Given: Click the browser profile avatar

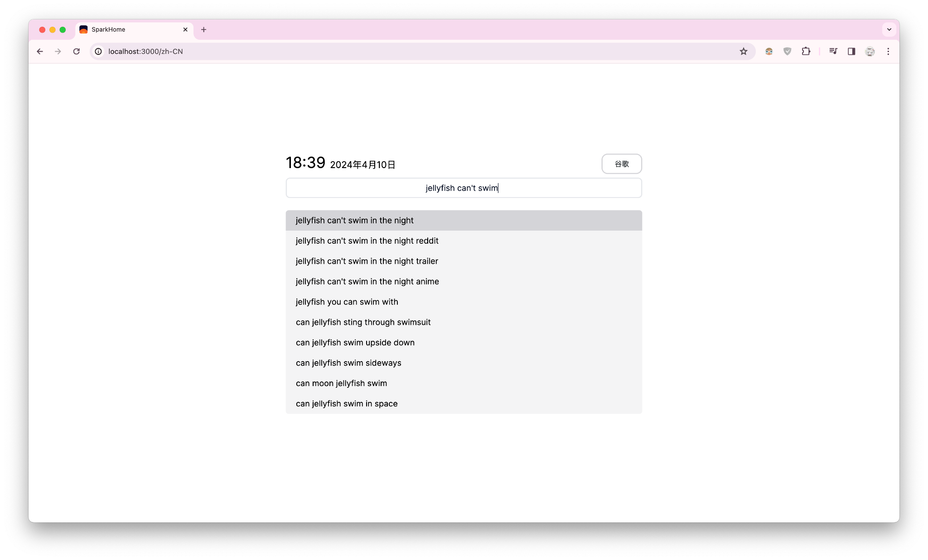Looking at the screenshot, I should [x=870, y=51].
